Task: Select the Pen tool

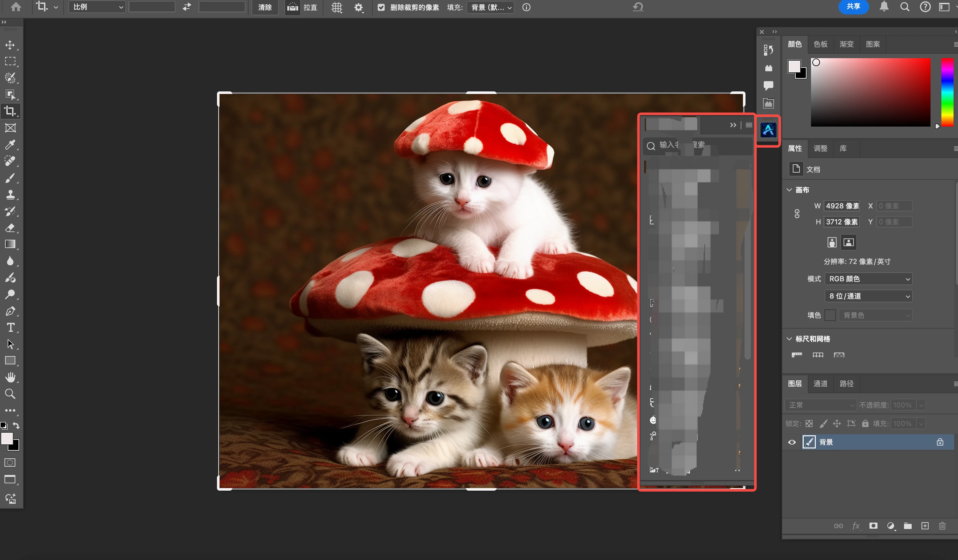Action: tap(10, 311)
